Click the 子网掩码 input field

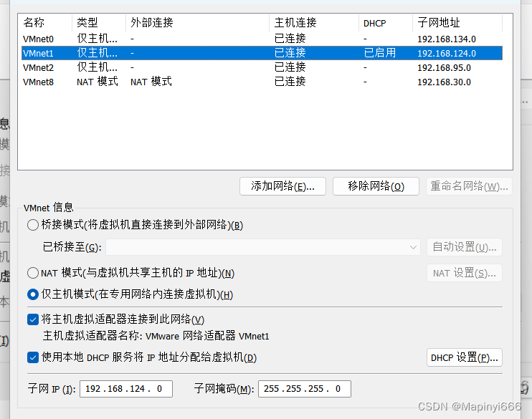304,388
